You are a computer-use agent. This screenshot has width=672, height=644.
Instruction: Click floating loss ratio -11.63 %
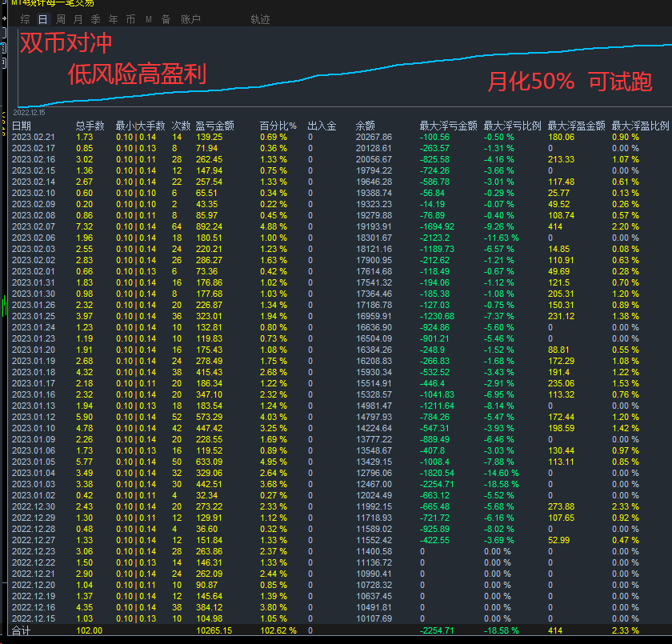pyautogui.click(x=501, y=238)
